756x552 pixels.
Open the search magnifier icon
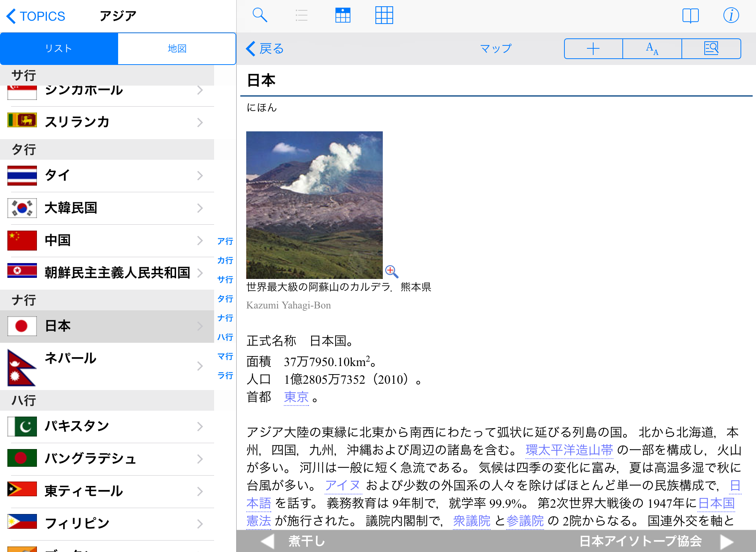click(x=260, y=15)
